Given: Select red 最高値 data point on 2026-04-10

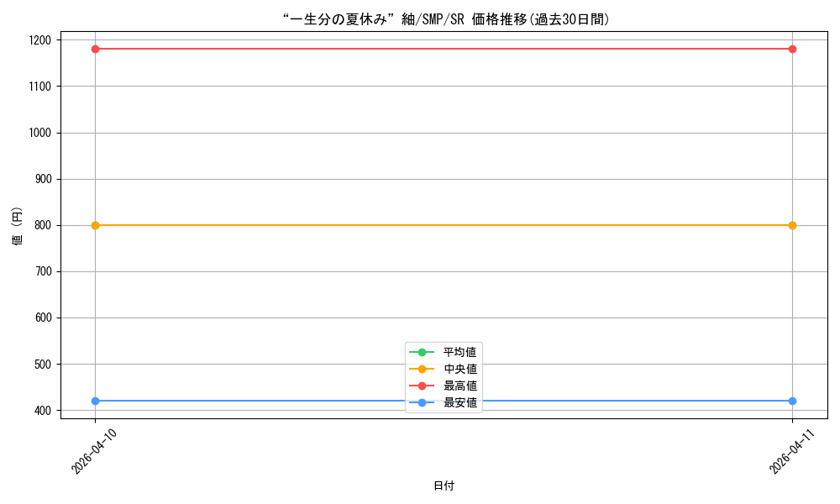Looking at the screenshot, I should point(96,50).
